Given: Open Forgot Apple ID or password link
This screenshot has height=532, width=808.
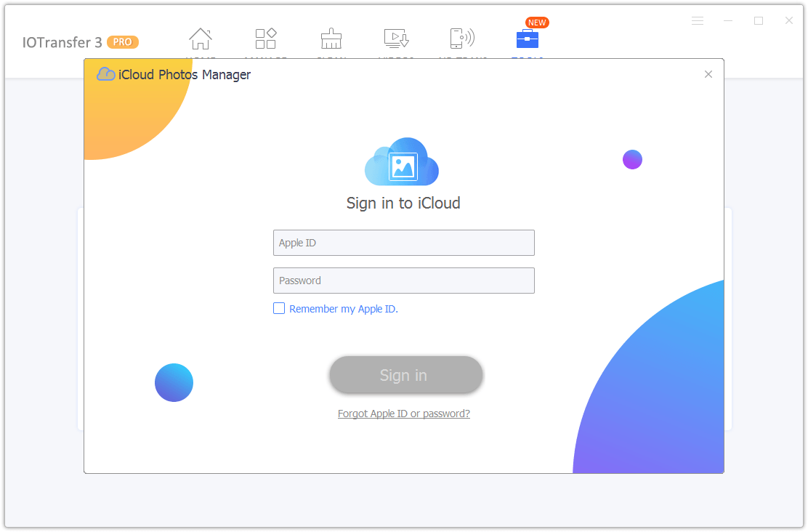Looking at the screenshot, I should (404, 413).
